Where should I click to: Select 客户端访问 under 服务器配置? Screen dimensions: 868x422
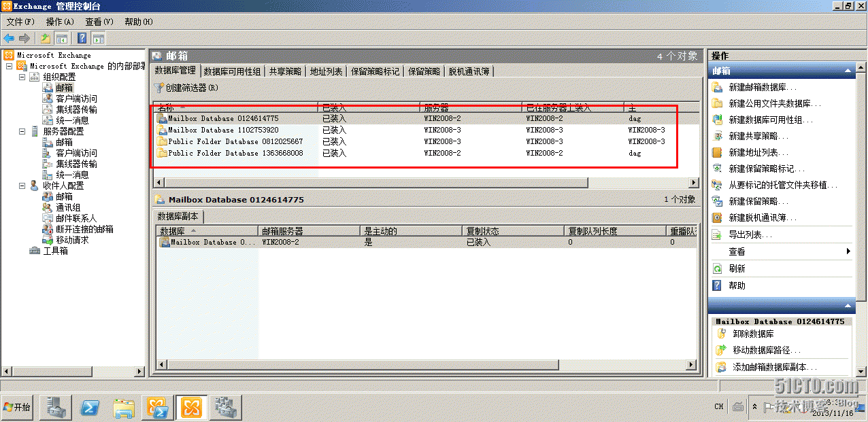tap(76, 153)
